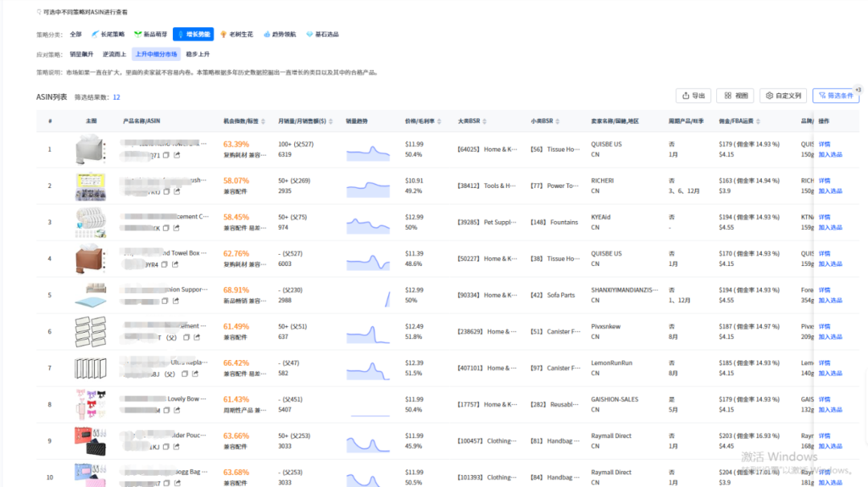
Task: Copy the ASIN in the 58.07% row
Action: (166, 191)
